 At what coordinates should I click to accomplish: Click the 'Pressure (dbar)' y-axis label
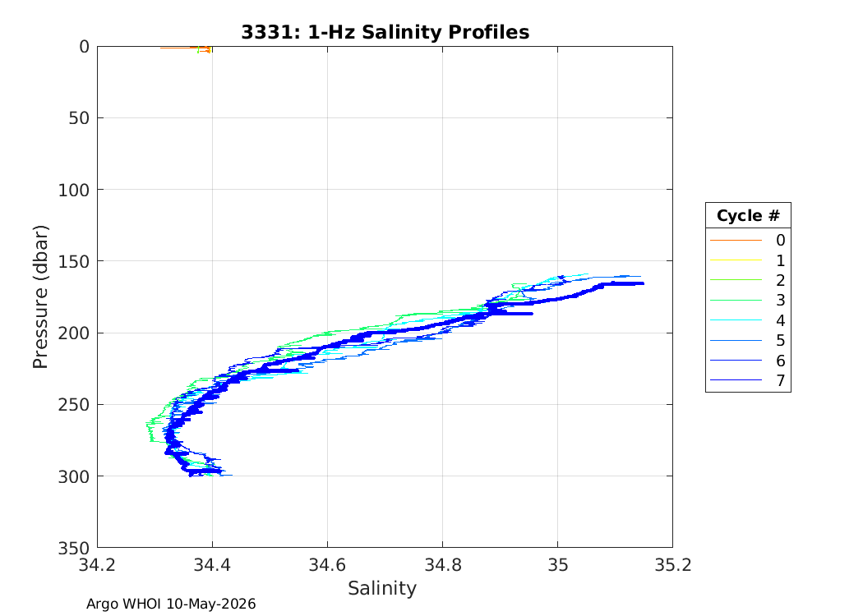click(x=40, y=297)
